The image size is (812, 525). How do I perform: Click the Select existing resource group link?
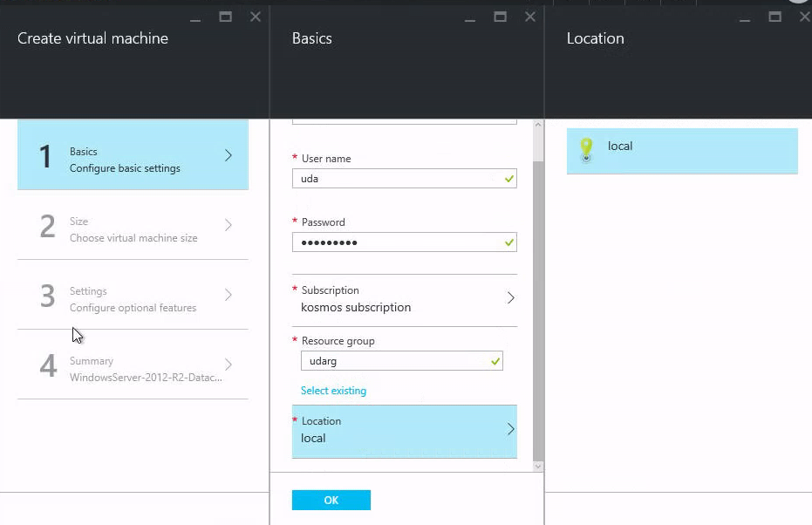pyautogui.click(x=333, y=391)
